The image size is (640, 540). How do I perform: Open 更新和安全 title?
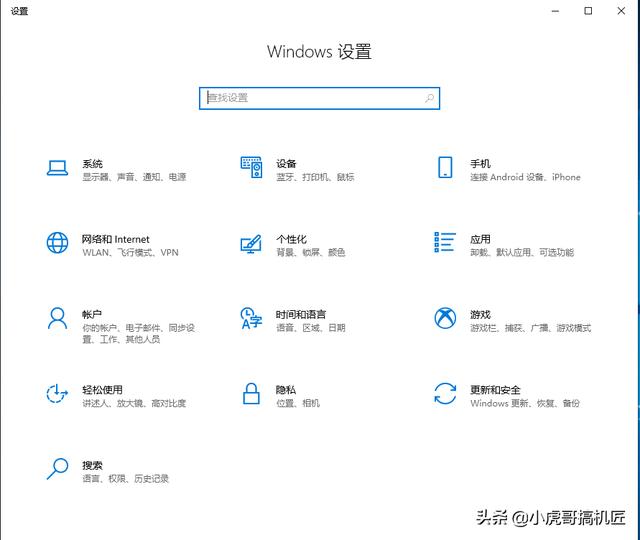[495, 390]
